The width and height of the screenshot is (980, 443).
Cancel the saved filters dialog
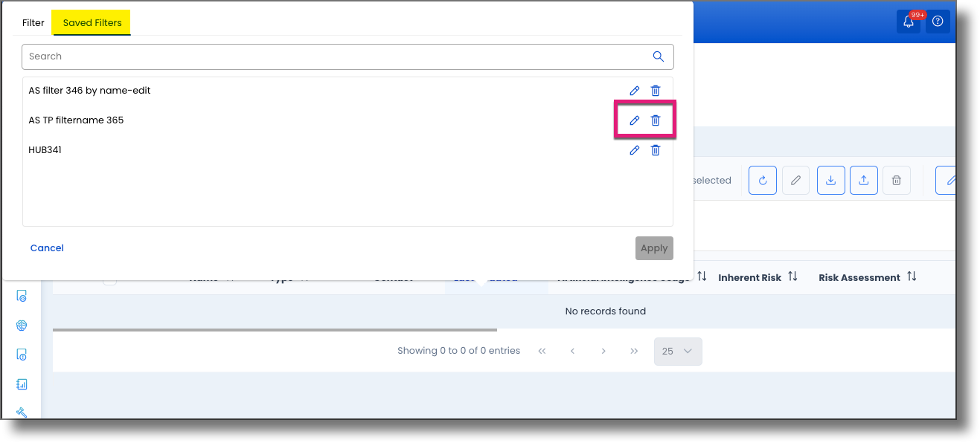[x=46, y=248]
